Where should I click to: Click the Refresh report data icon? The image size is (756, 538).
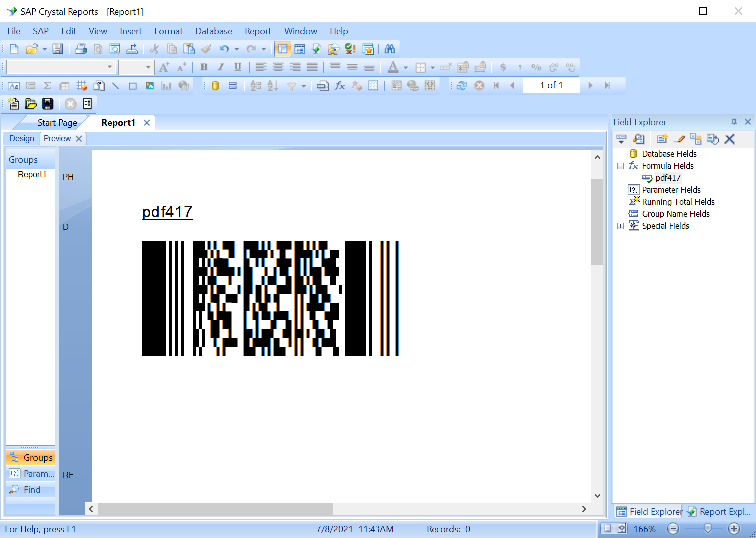(x=462, y=86)
